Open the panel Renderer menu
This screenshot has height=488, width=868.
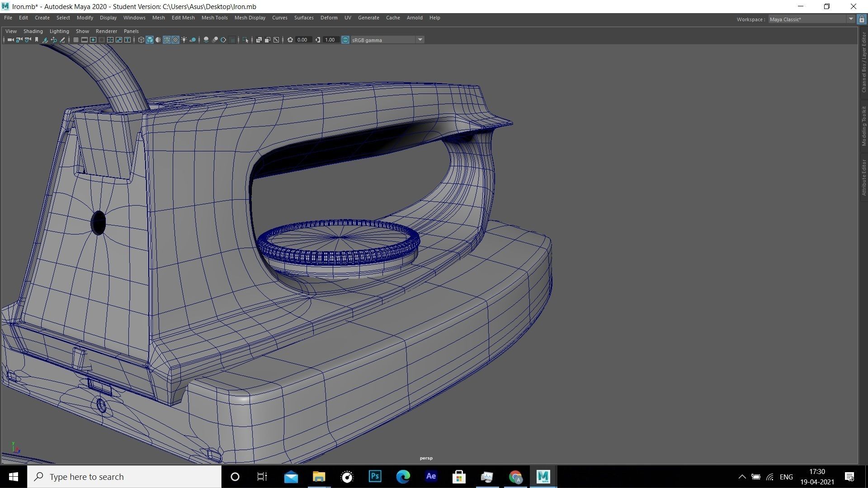pyautogui.click(x=106, y=31)
